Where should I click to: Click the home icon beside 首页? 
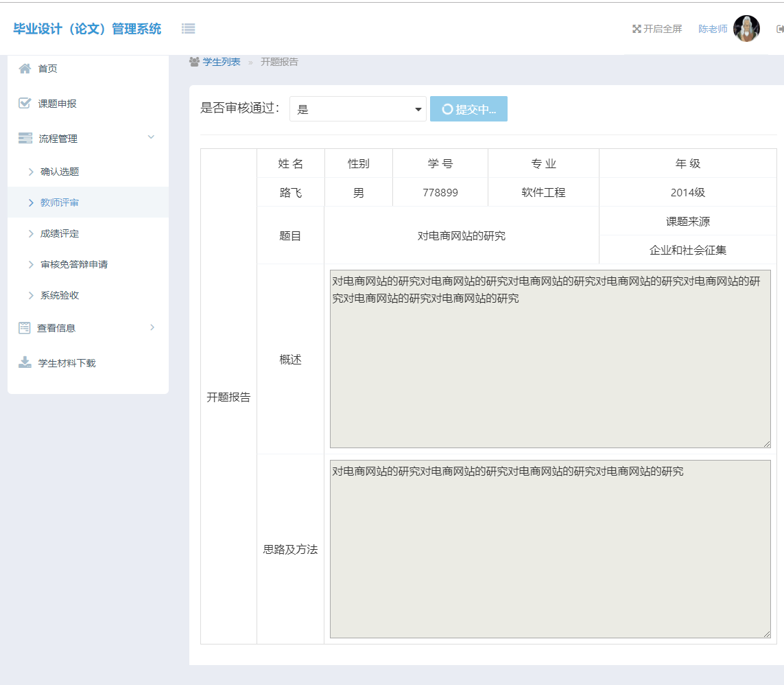point(23,68)
